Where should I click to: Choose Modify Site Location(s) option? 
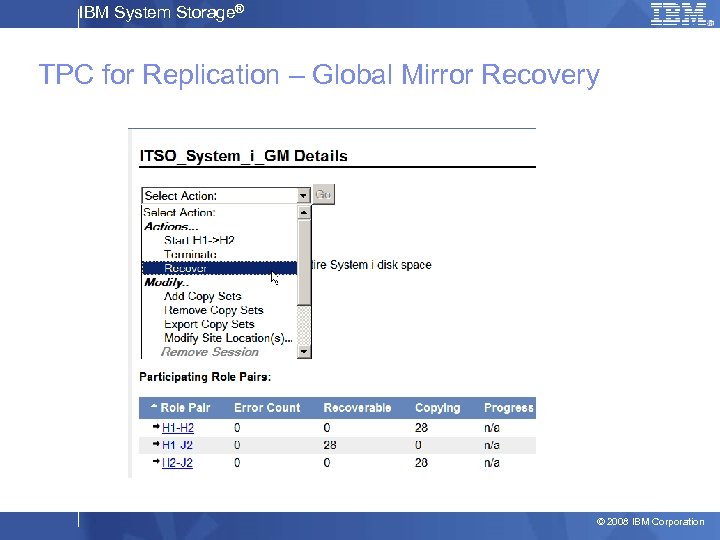point(228,338)
